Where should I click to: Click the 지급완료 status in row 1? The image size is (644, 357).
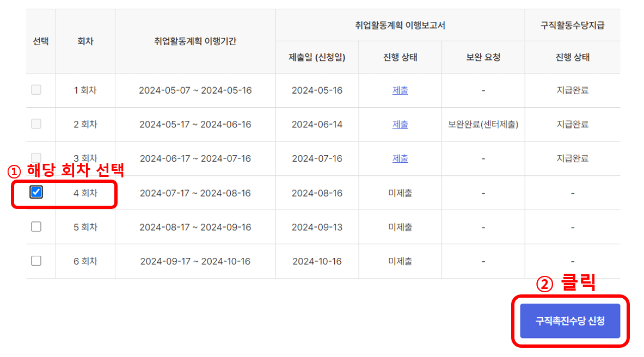click(x=572, y=90)
